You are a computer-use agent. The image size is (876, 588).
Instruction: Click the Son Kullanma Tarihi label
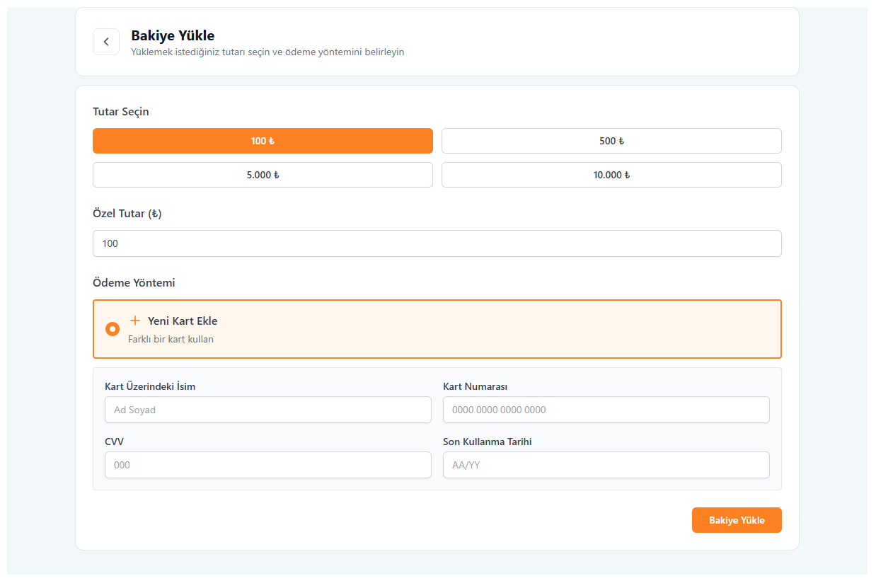(487, 442)
